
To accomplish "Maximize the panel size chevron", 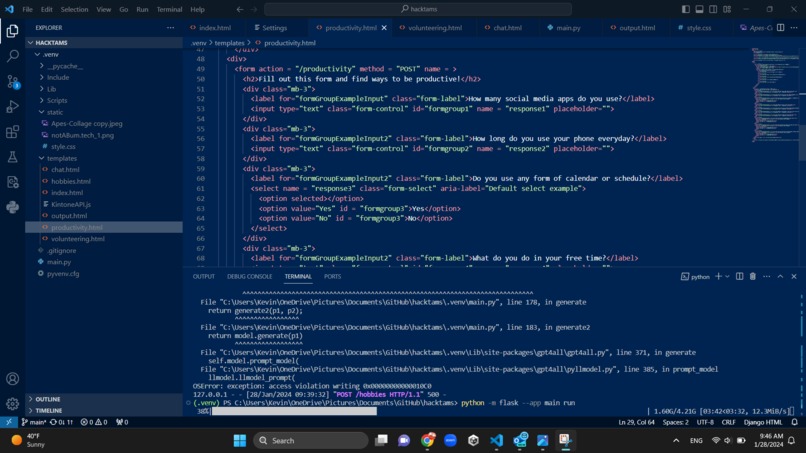I will pyautogui.click(x=780, y=277).
